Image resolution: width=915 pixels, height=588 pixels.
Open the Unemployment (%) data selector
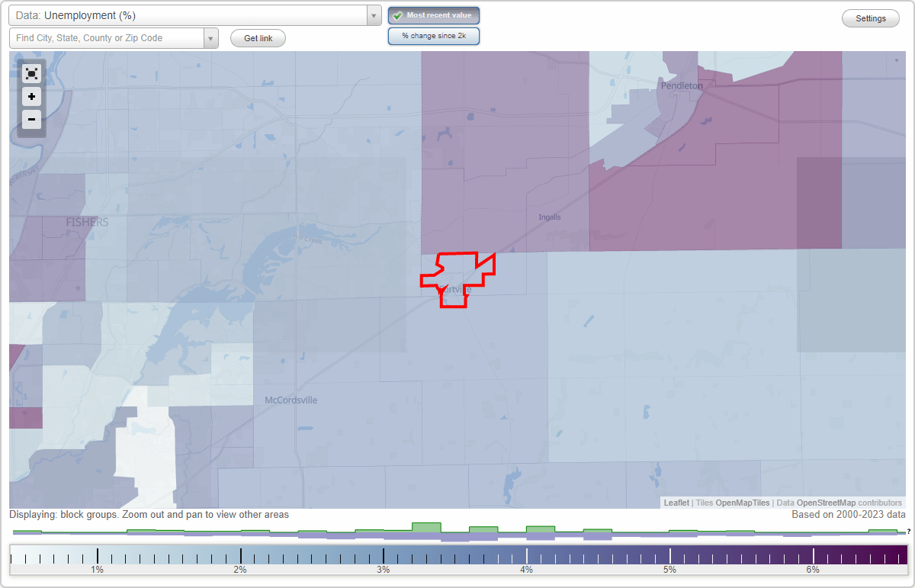point(191,14)
